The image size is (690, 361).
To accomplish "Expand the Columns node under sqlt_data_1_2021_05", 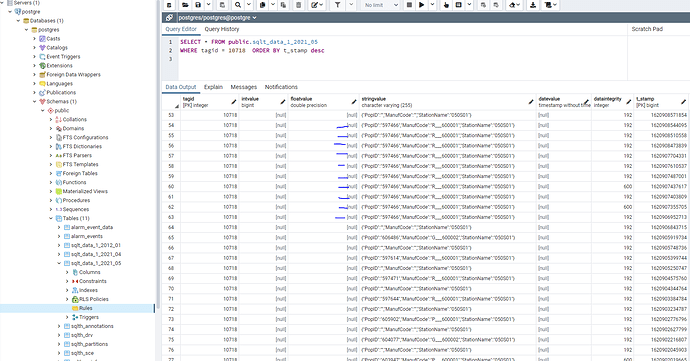I will 67,272.
